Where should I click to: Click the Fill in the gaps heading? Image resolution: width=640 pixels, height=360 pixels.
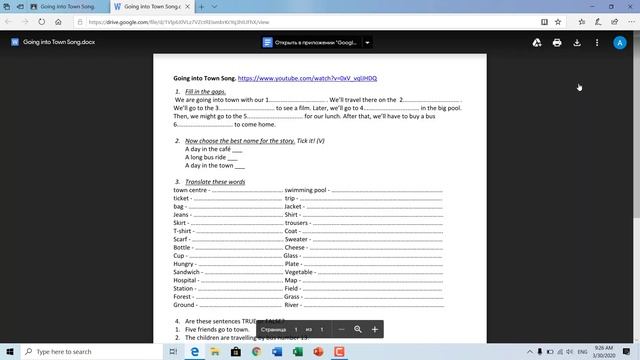coord(205,91)
